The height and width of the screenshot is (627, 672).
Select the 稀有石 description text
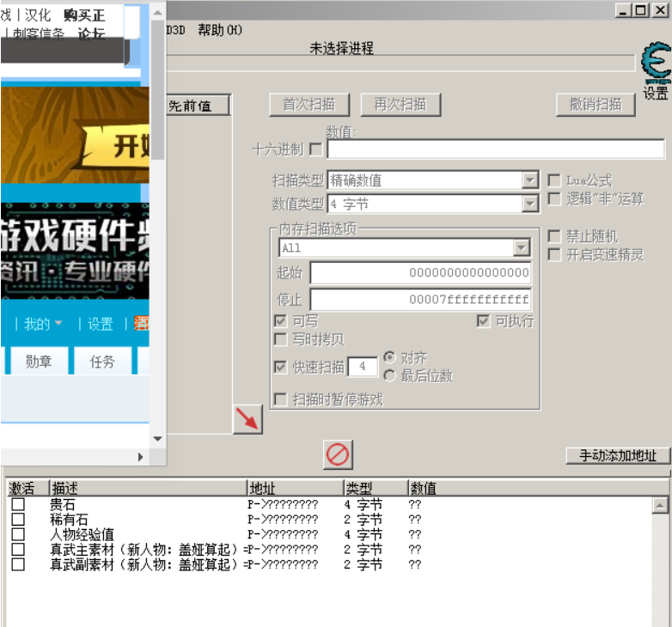point(69,520)
